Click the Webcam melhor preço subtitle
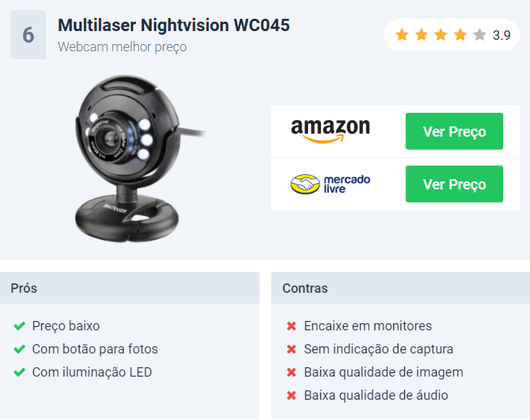This screenshot has width=530, height=420. [x=122, y=47]
